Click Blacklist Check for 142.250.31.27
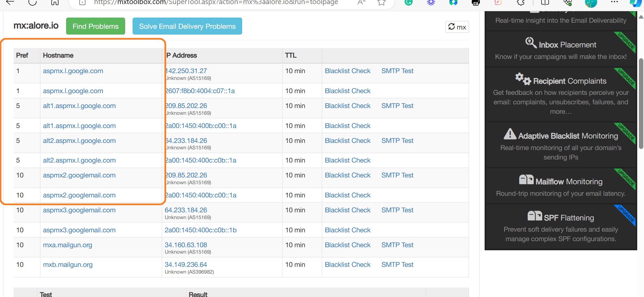This screenshot has height=297, width=644. coord(348,71)
